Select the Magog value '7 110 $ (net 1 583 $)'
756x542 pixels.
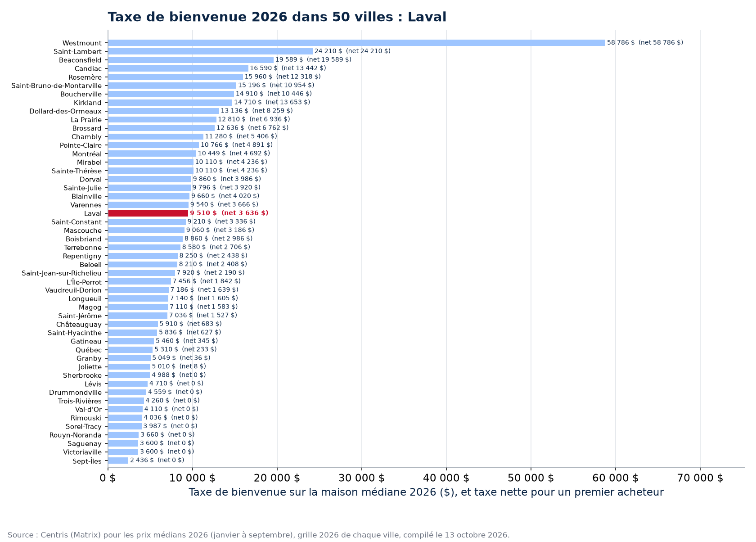(x=203, y=307)
